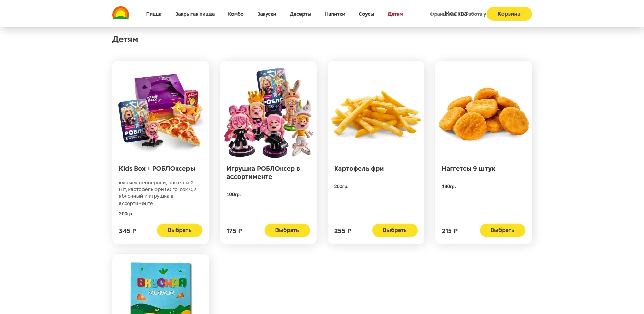Screen dimensions: 644x314
Task: Click the rainbow pizza logo icon
Action: tap(120, 13)
